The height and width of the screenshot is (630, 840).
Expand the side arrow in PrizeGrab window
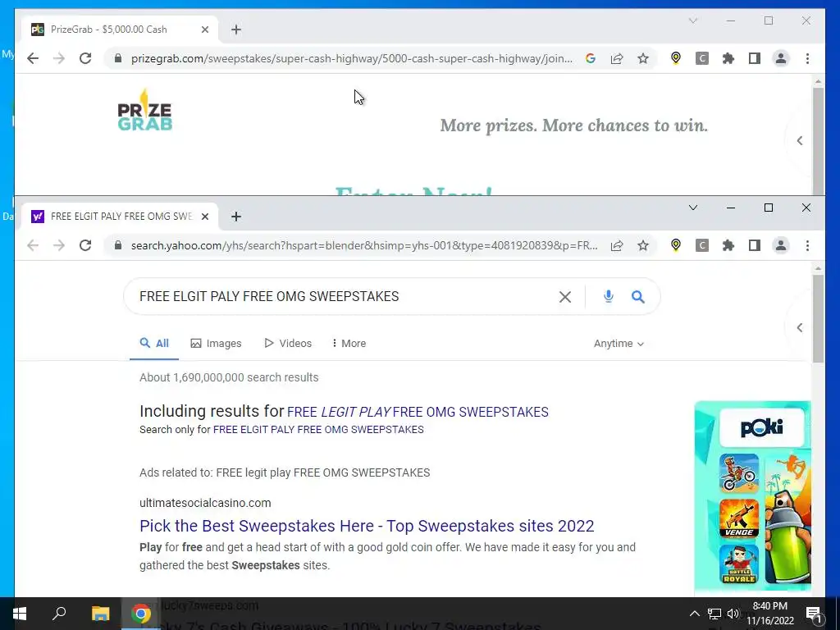pos(799,140)
